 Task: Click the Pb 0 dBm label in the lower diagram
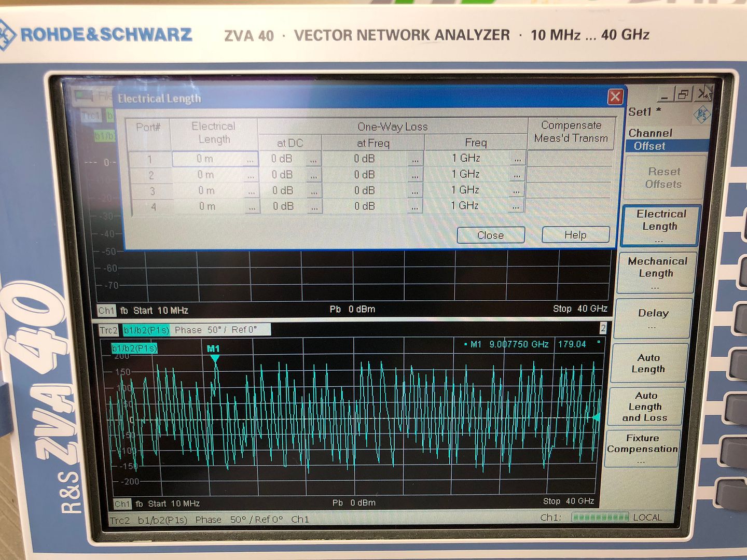pos(354,502)
